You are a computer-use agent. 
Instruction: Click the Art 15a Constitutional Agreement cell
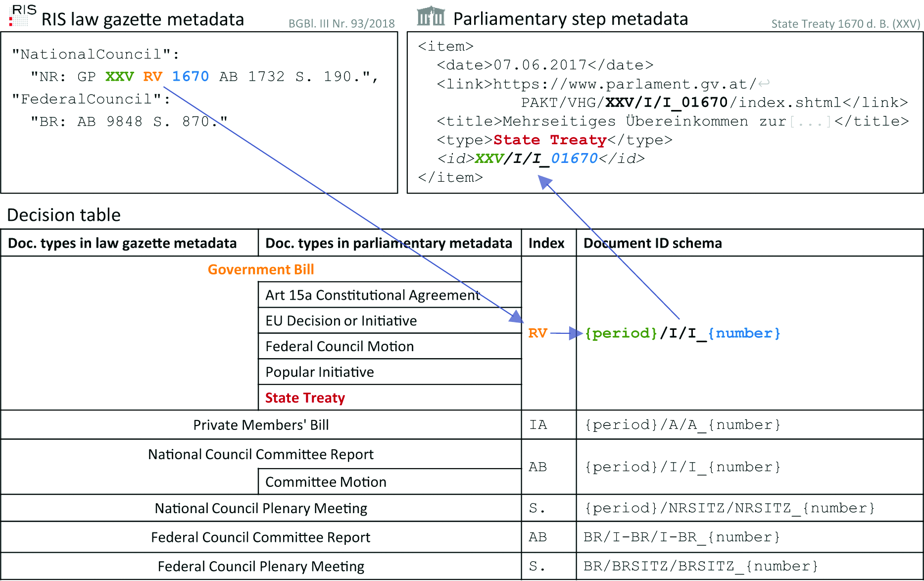click(x=372, y=295)
